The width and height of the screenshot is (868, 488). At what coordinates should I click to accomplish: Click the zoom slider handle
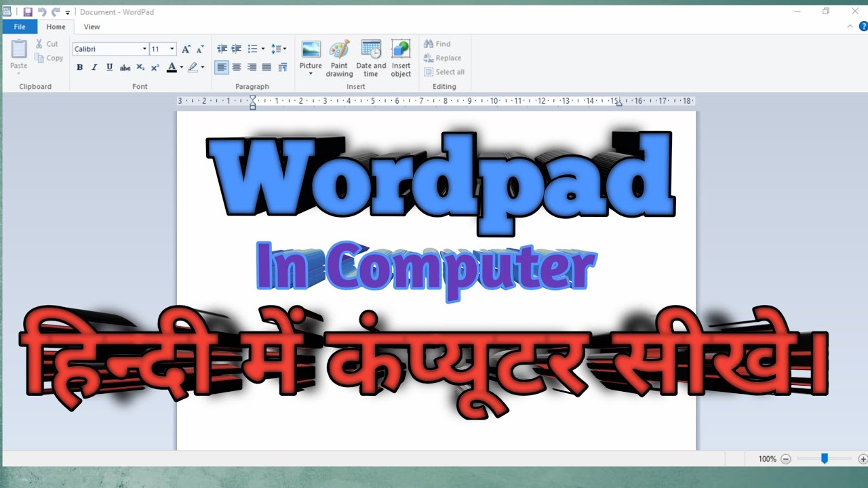point(825,459)
